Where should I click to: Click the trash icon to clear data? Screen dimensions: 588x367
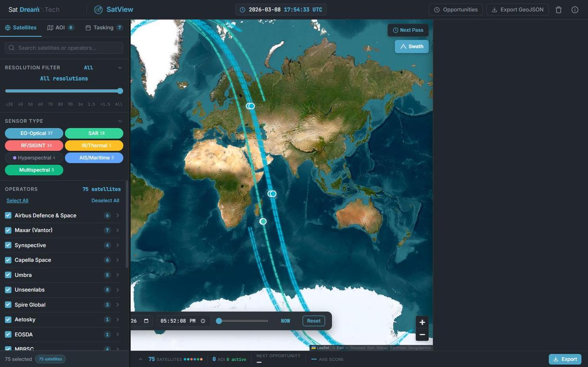coord(559,9)
